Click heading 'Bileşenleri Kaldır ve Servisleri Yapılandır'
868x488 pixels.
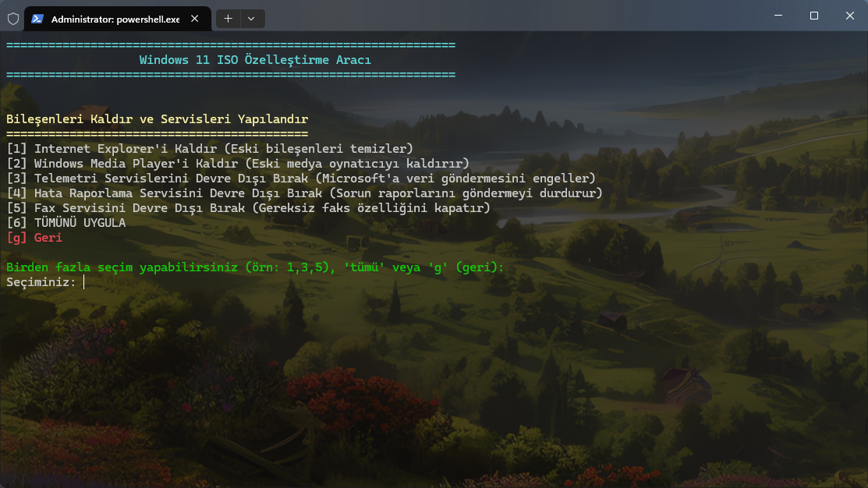point(158,119)
